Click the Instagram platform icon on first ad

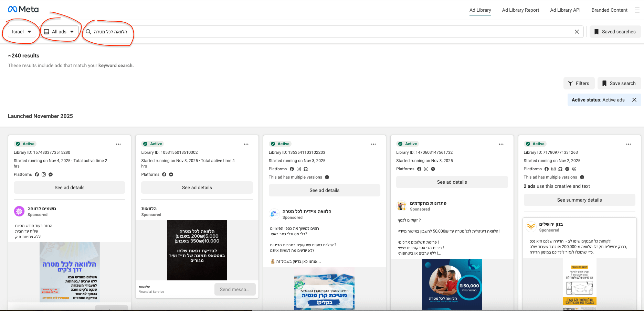(43, 174)
